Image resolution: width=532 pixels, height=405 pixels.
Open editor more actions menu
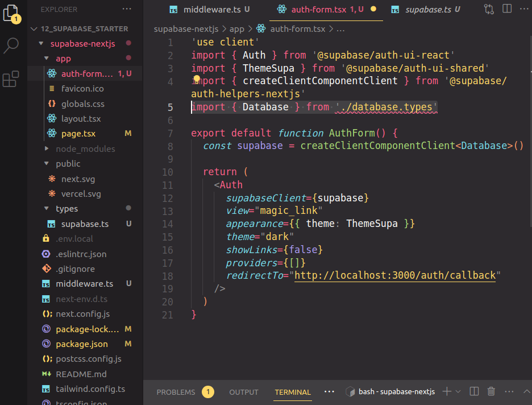pos(525,9)
